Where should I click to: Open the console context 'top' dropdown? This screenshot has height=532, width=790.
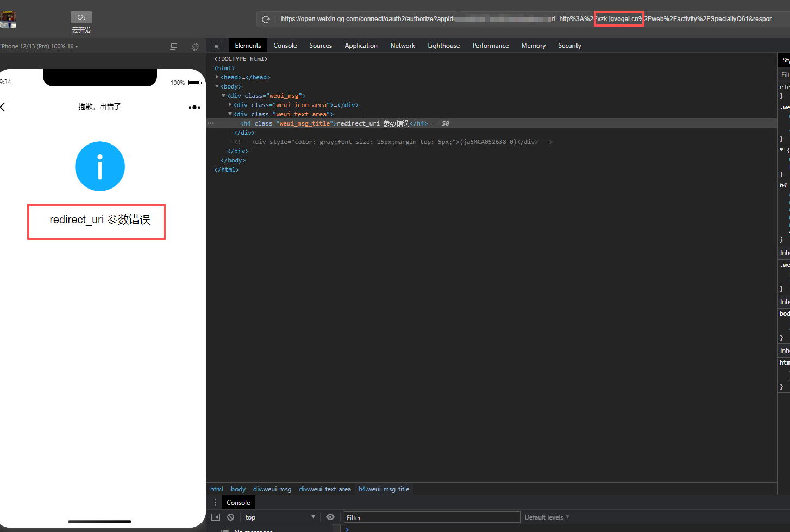(279, 517)
